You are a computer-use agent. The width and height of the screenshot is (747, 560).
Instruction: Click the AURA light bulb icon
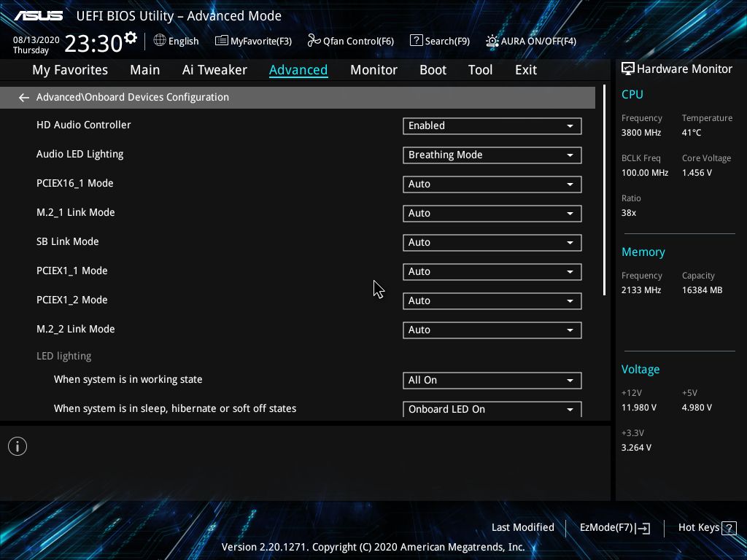point(492,41)
